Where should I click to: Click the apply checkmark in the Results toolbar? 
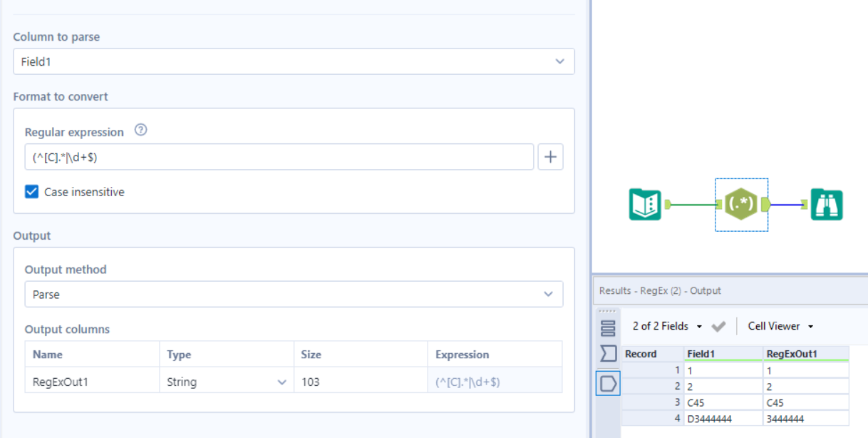coord(718,326)
